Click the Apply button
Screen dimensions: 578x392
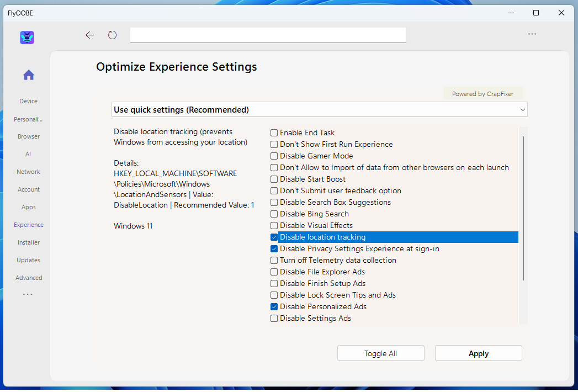coord(478,353)
